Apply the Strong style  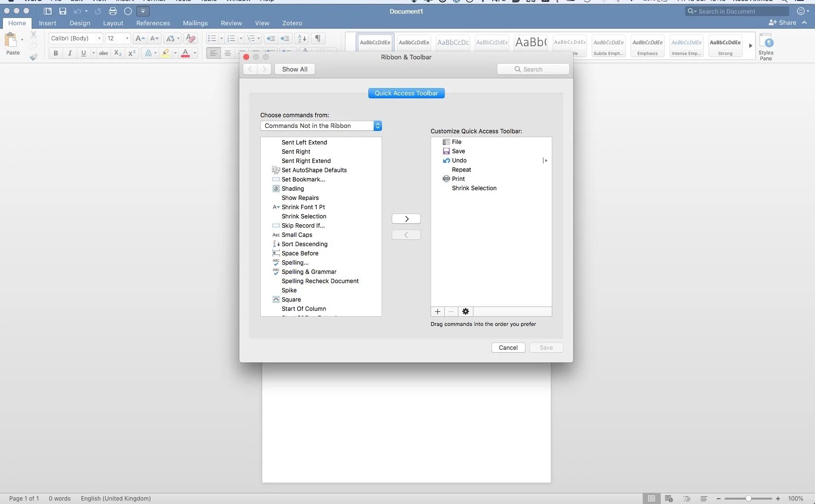[x=725, y=46]
